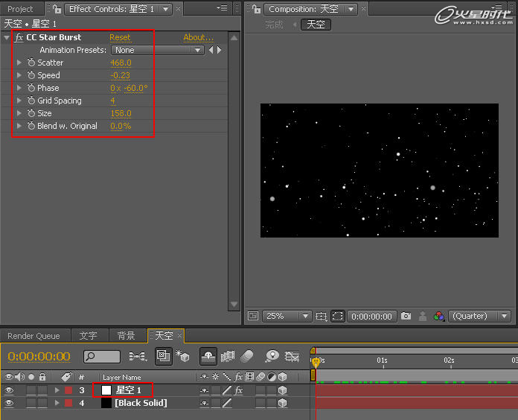Click the Speed stopwatch icon
518x420 pixels.
tap(31, 75)
